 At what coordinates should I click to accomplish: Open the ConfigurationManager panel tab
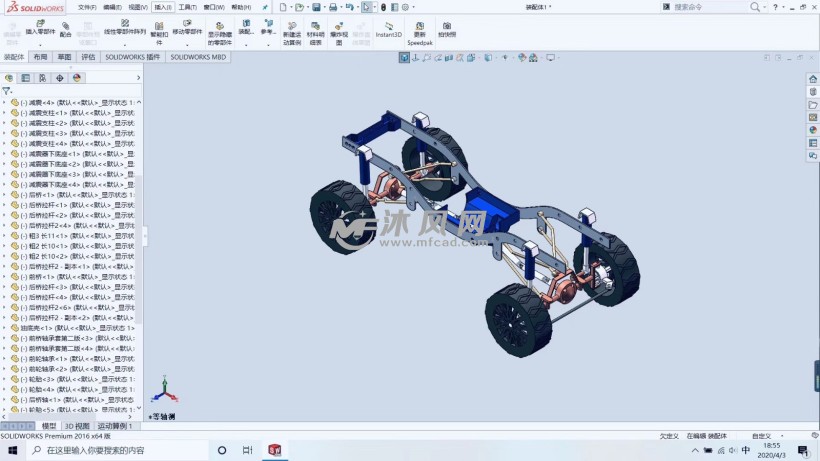pos(42,77)
